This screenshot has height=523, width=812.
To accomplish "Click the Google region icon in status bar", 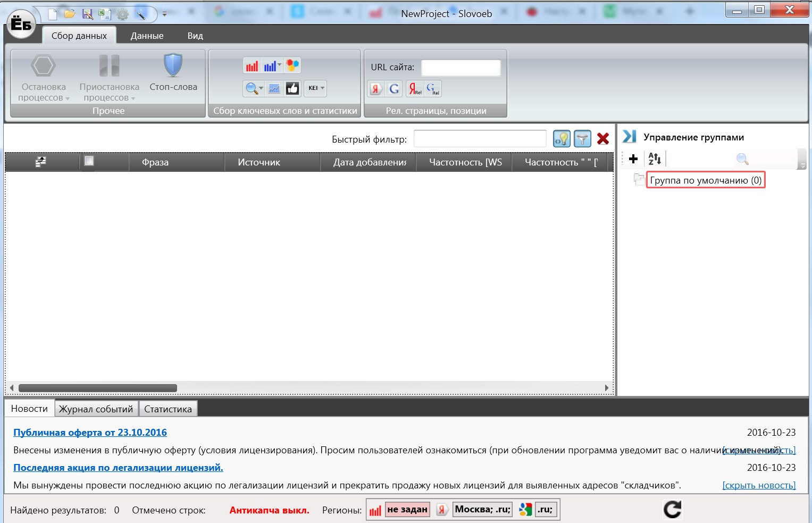I will pos(525,510).
